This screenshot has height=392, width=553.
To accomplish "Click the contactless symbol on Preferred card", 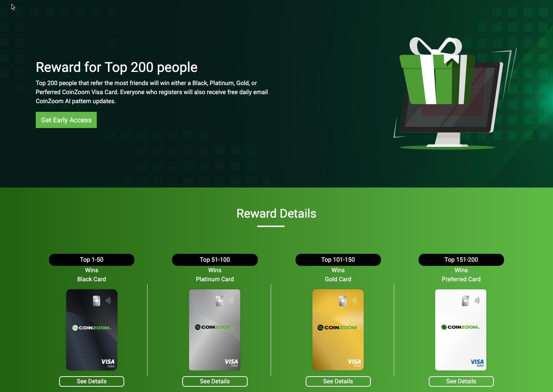I will (x=477, y=300).
